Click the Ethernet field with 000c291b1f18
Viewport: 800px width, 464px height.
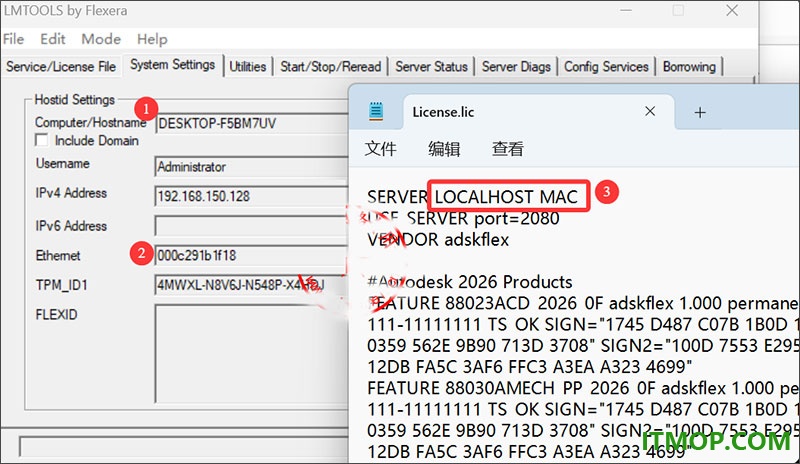click(x=252, y=255)
